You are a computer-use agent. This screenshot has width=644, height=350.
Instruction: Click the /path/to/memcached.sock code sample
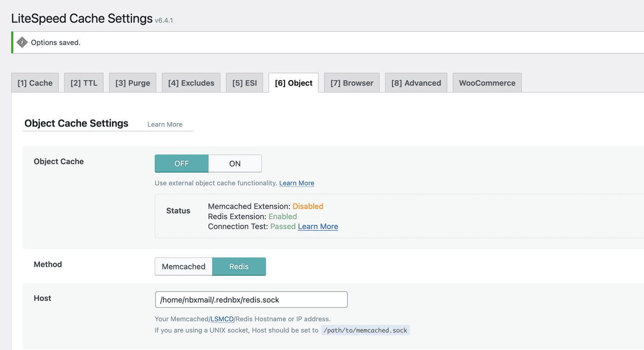click(x=365, y=330)
